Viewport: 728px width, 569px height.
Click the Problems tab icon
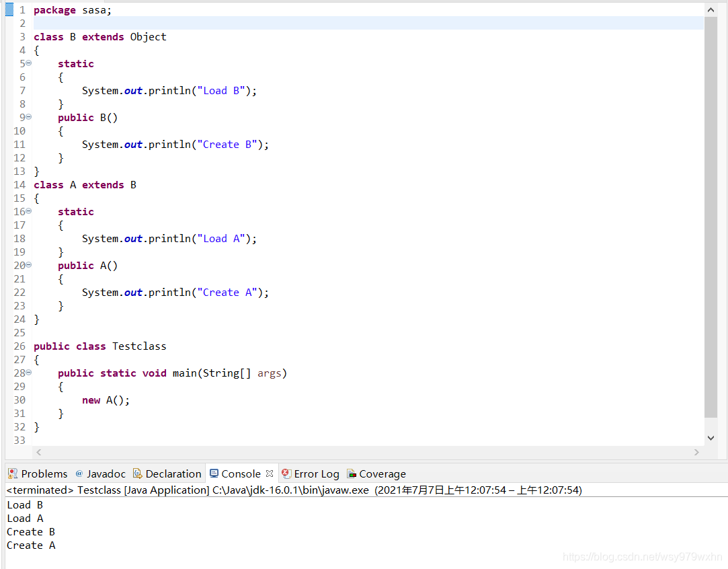13,473
